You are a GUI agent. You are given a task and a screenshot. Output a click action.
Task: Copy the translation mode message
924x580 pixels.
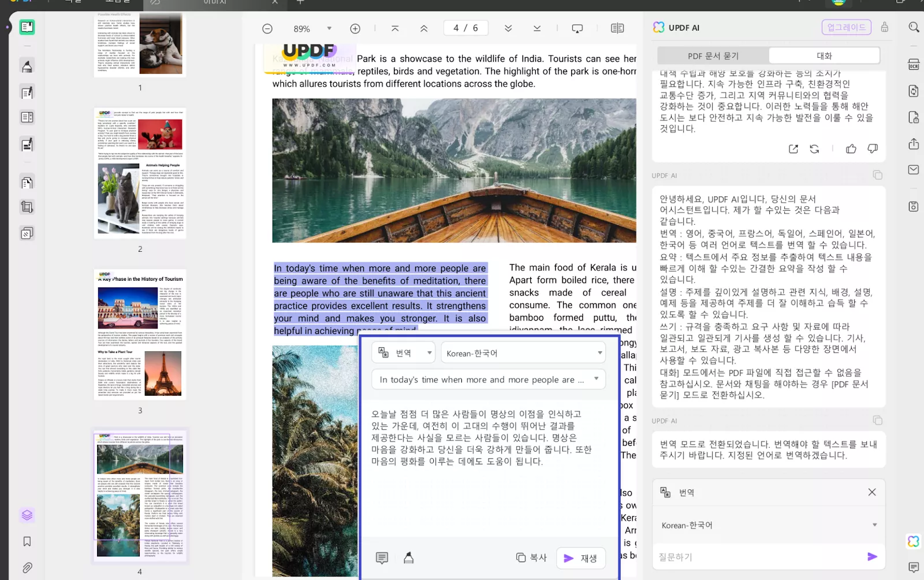878,421
